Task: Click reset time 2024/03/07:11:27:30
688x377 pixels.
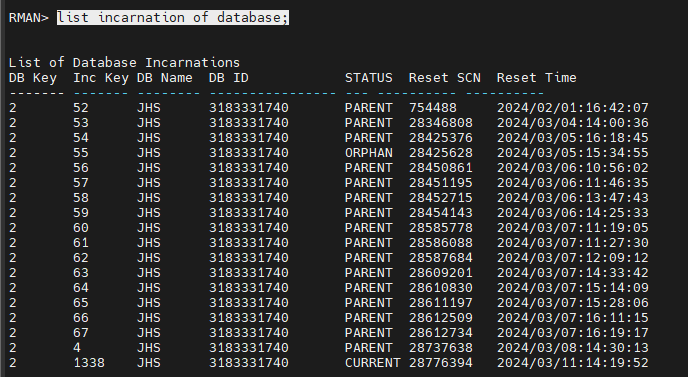Action: click(x=573, y=243)
